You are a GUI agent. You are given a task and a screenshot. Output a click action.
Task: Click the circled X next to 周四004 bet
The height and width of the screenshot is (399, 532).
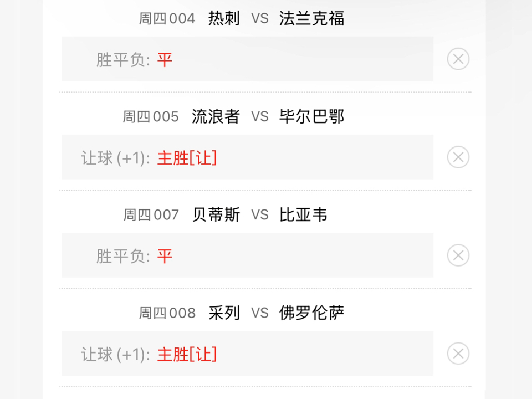458,59
